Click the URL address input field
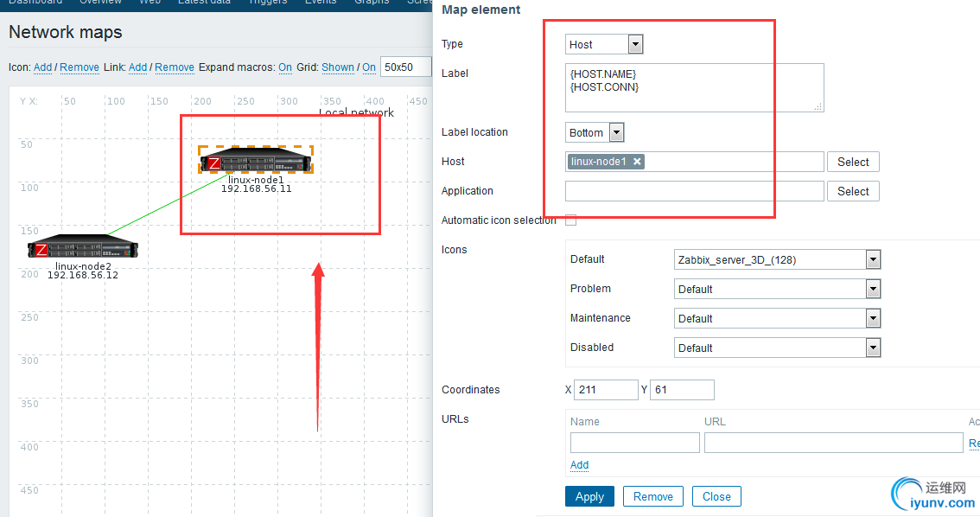The width and height of the screenshot is (980, 517). 834,443
